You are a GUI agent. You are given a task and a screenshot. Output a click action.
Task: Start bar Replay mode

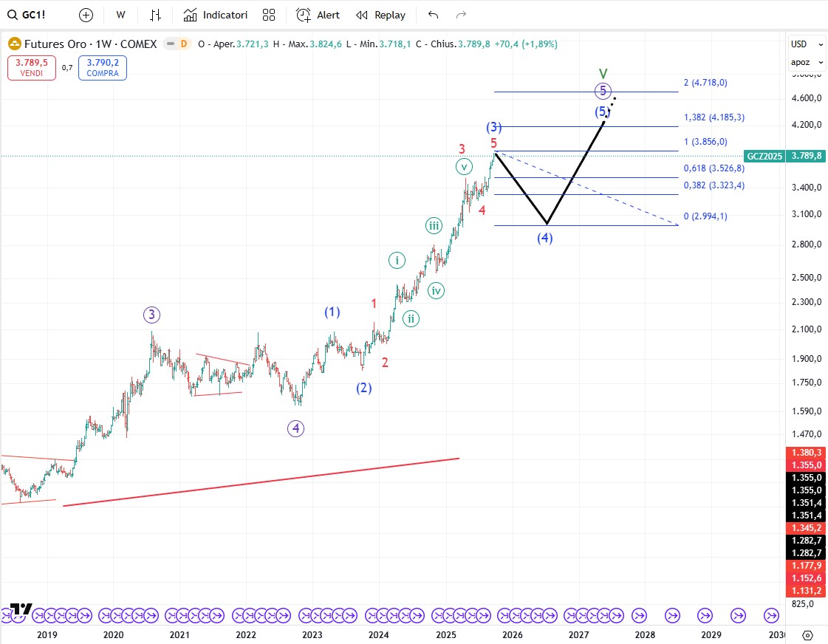pyautogui.click(x=381, y=15)
